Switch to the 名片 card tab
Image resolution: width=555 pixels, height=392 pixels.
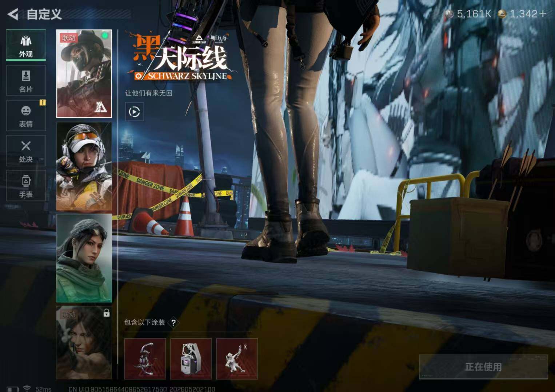[26, 81]
